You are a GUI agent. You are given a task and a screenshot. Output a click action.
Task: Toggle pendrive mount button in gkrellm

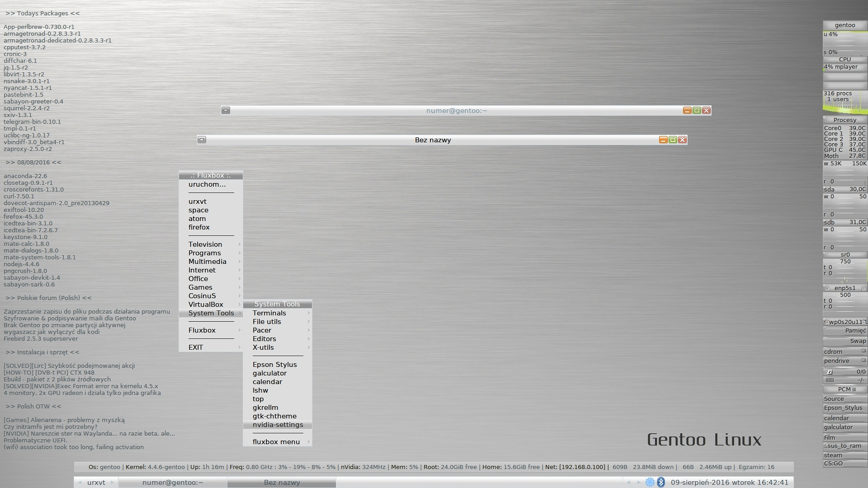tap(863, 360)
